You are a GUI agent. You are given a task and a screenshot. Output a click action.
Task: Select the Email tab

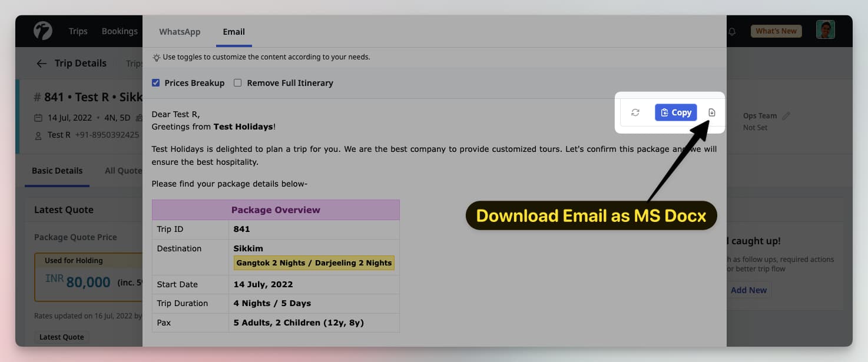233,32
